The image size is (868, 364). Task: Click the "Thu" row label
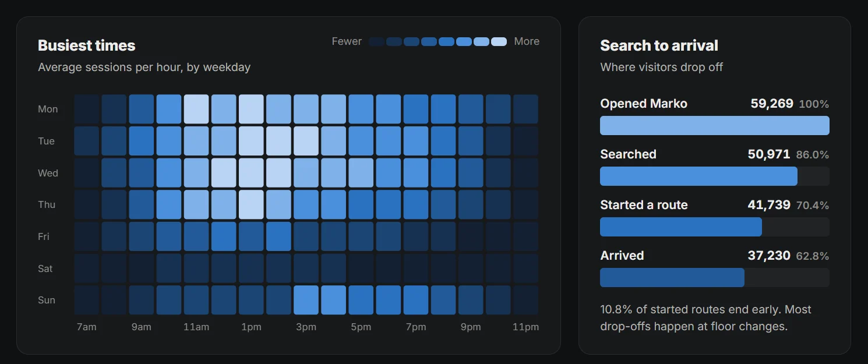pyautogui.click(x=47, y=204)
